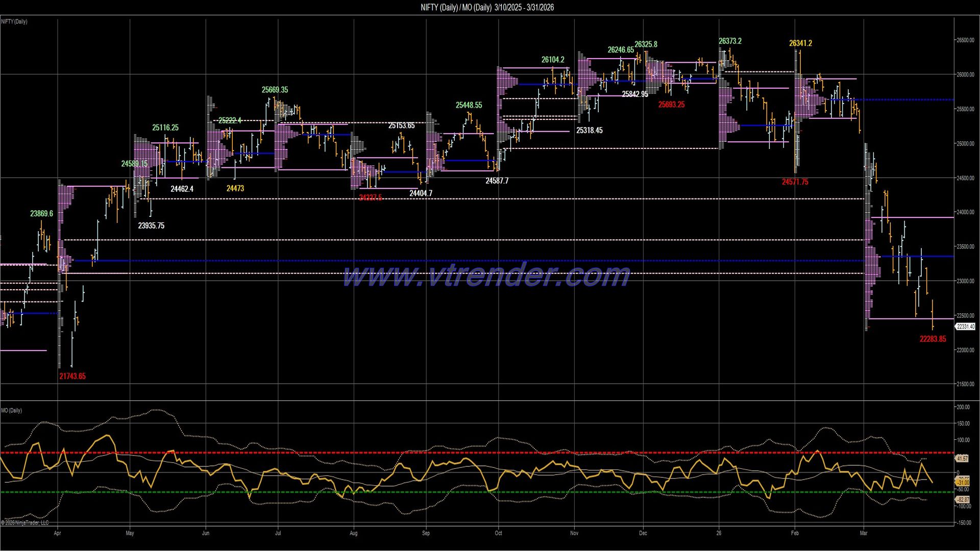Click the green 26373.2 swing high label
The height and width of the screenshot is (551, 980).
(x=730, y=40)
